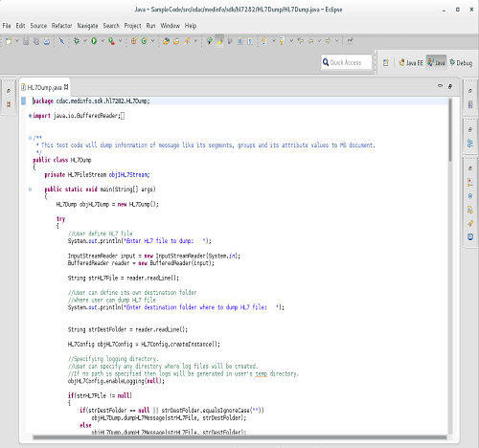Toggle Block Selection mode button
This screenshot has width=479, height=448.
[240, 41]
